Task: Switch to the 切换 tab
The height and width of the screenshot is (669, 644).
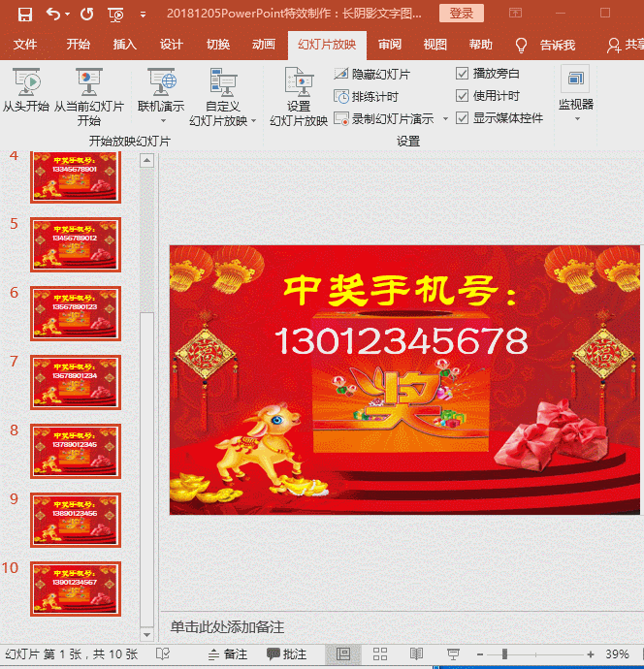Action: (x=218, y=45)
